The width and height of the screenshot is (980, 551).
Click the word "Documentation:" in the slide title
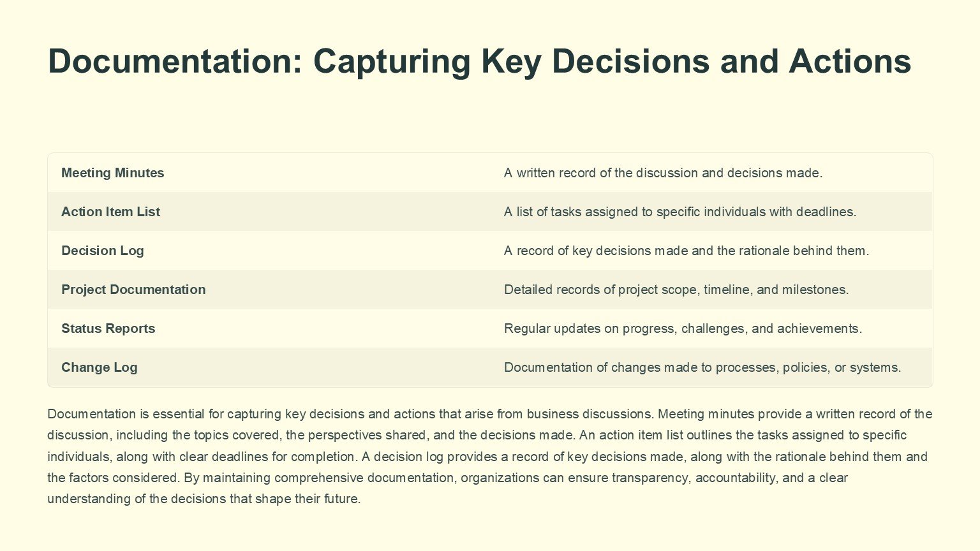pos(174,61)
